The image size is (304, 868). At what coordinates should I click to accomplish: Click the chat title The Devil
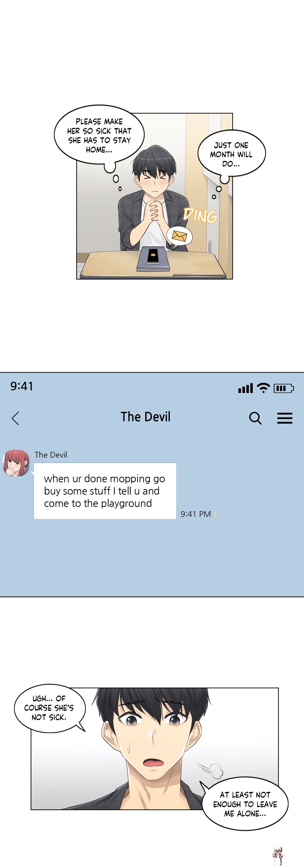145,417
